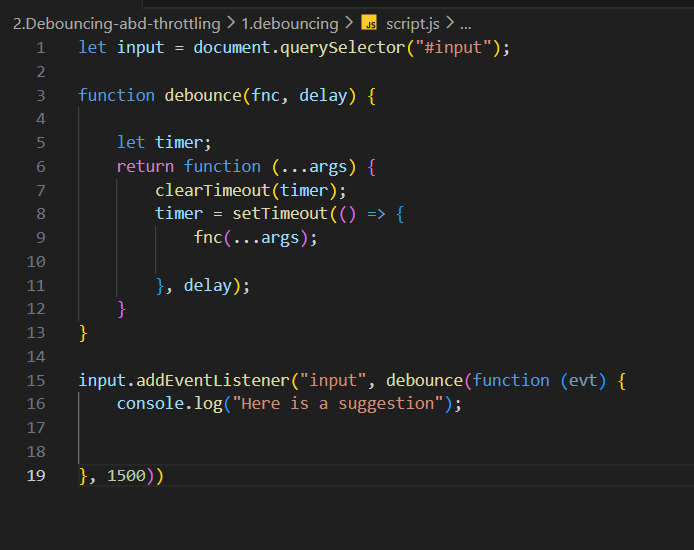Image resolution: width=694 pixels, height=550 pixels.
Task: Click the "#input" string on line 1
Action: pyautogui.click(x=454, y=47)
